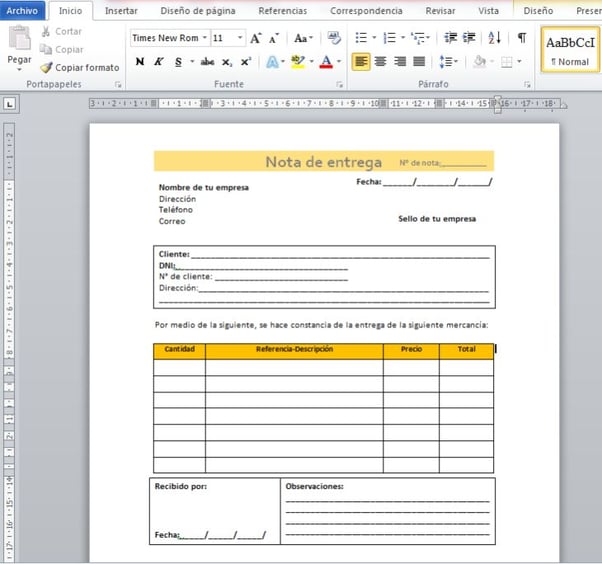The height and width of the screenshot is (564, 602).
Task: Decrease paragraph indent
Action: pyautogui.click(x=450, y=38)
